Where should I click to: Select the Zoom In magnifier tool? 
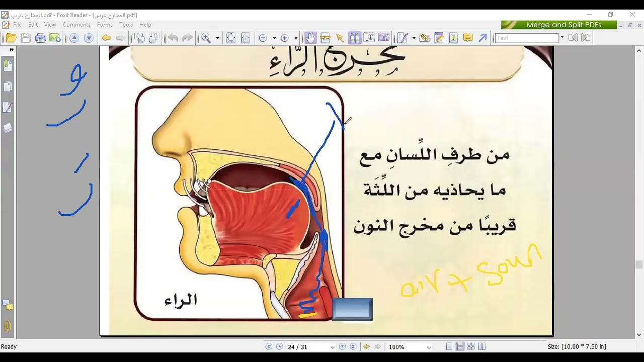click(x=206, y=38)
